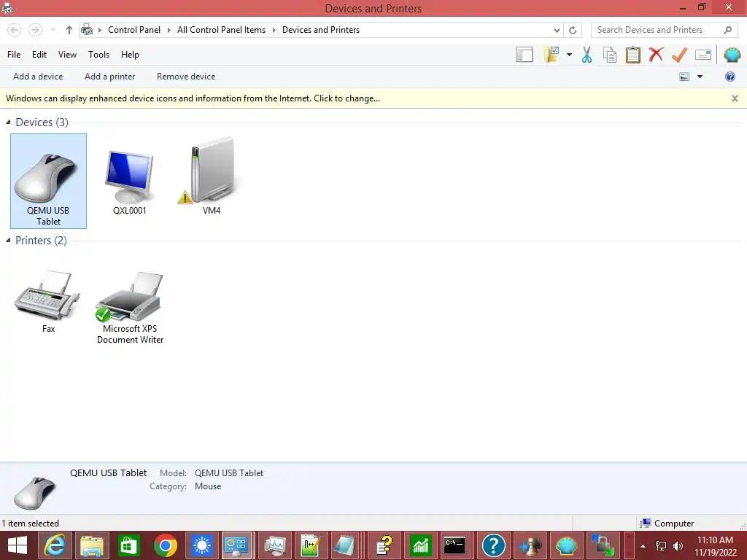This screenshot has width=747, height=560.
Task: Click the green chart taskbar icon
Action: (420, 545)
